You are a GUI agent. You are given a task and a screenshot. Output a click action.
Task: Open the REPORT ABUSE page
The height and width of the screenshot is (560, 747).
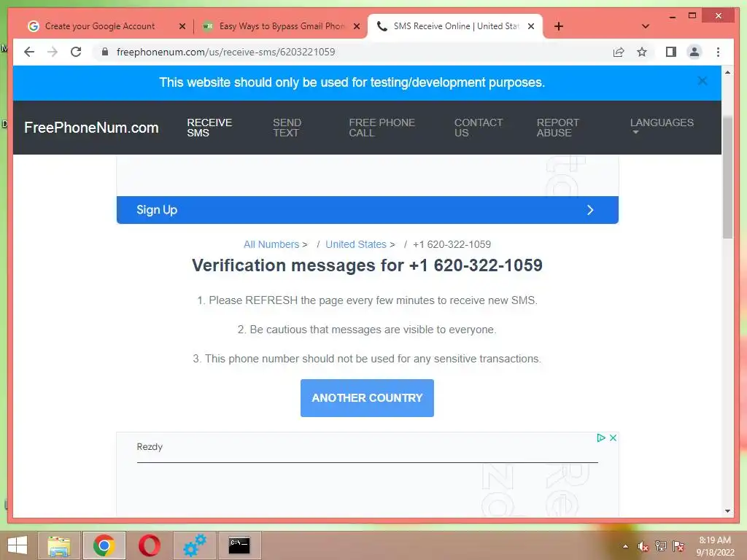(x=557, y=128)
